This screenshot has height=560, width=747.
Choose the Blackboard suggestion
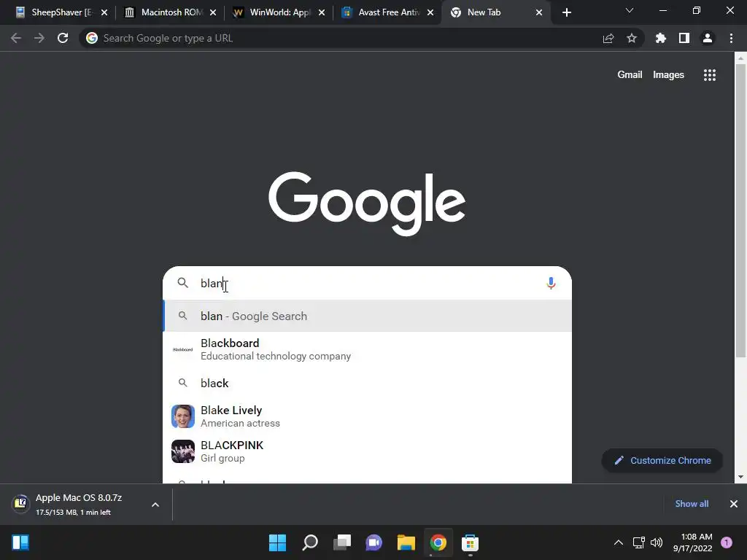coord(367,349)
